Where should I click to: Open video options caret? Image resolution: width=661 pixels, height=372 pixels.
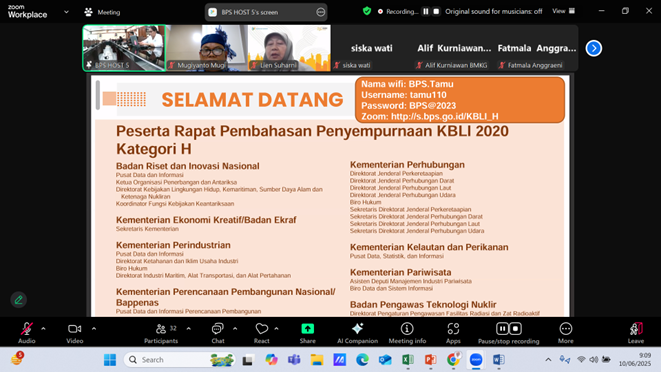[94, 329]
